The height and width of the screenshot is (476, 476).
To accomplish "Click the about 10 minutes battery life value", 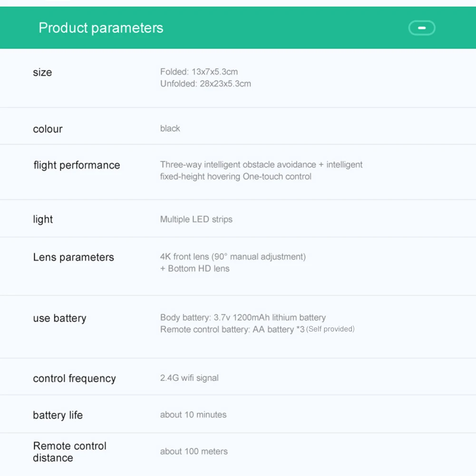I will 193,415.
